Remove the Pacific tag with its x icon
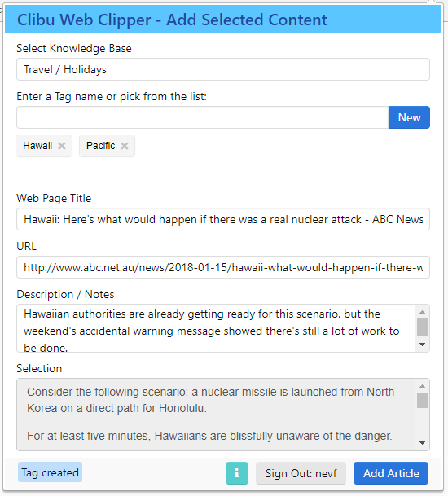 125,146
